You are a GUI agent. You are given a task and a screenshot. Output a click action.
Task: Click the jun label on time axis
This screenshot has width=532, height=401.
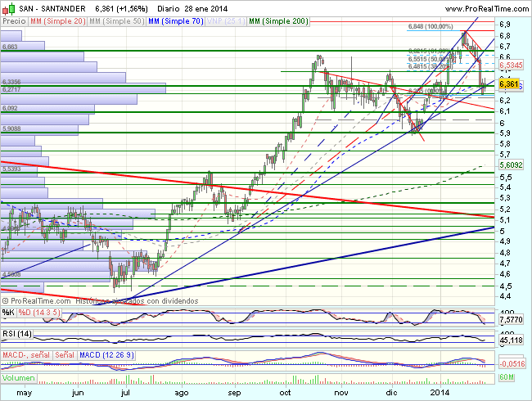point(78,393)
